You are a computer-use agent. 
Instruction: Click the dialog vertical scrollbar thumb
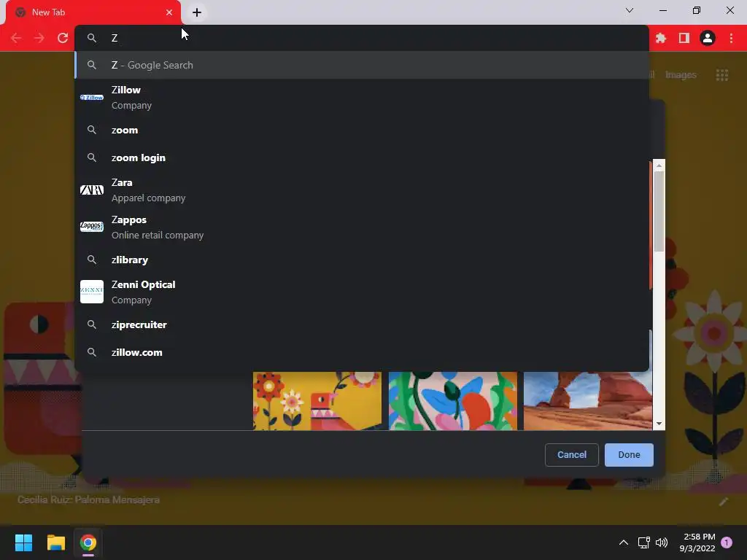(659, 211)
